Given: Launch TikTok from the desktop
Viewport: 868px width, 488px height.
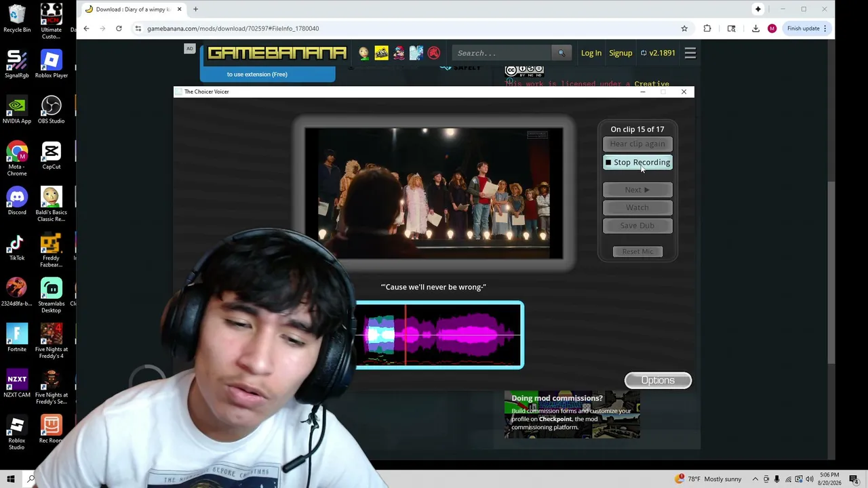Looking at the screenshot, I should click(x=17, y=247).
